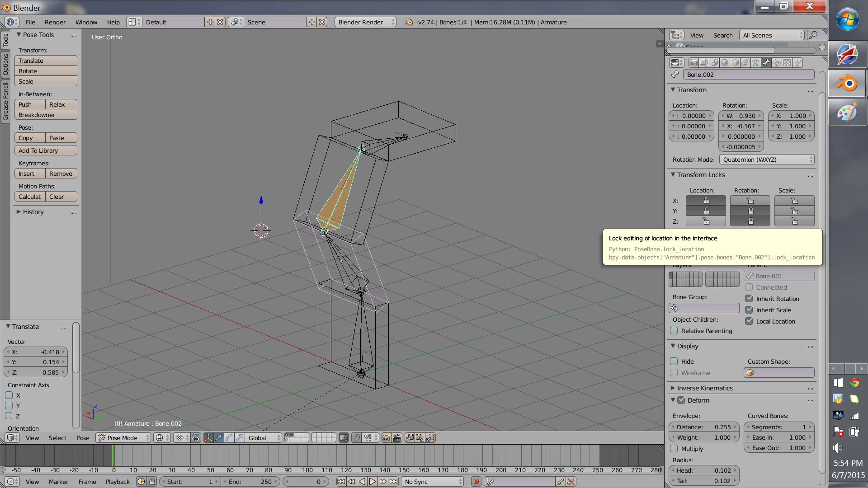Lock X location editing in Transform Locks

point(706,201)
